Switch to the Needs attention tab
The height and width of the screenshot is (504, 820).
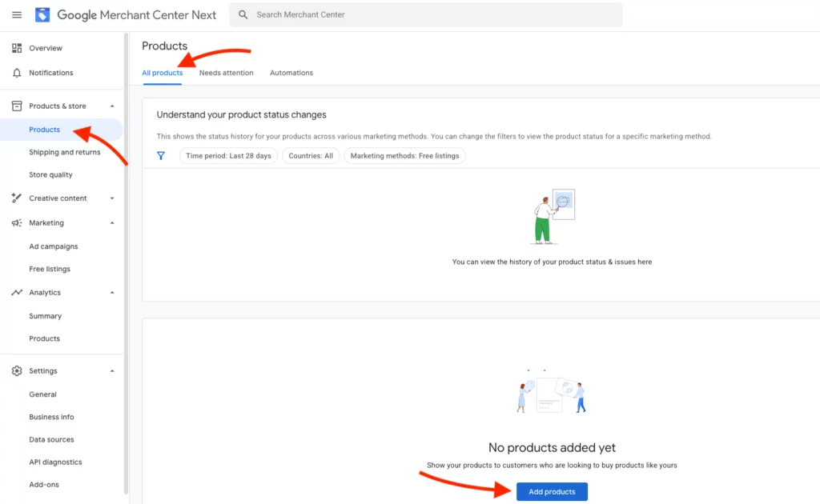(226, 72)
